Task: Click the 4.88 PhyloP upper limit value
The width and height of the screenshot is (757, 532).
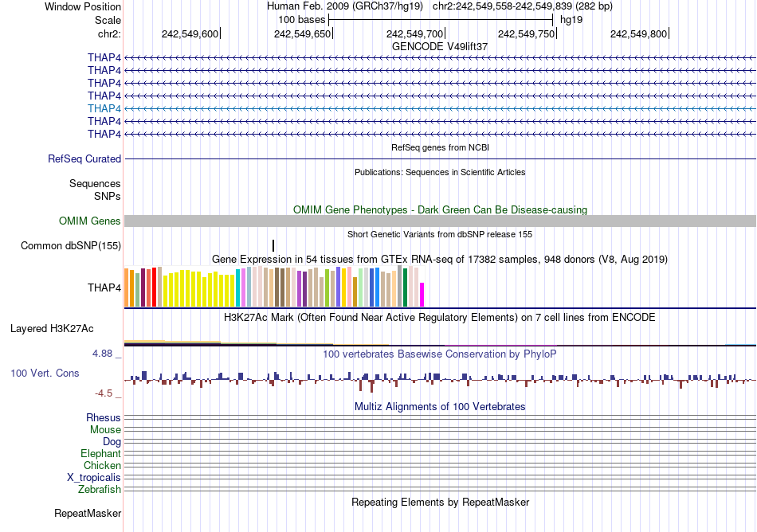Action: coord(102,354)
